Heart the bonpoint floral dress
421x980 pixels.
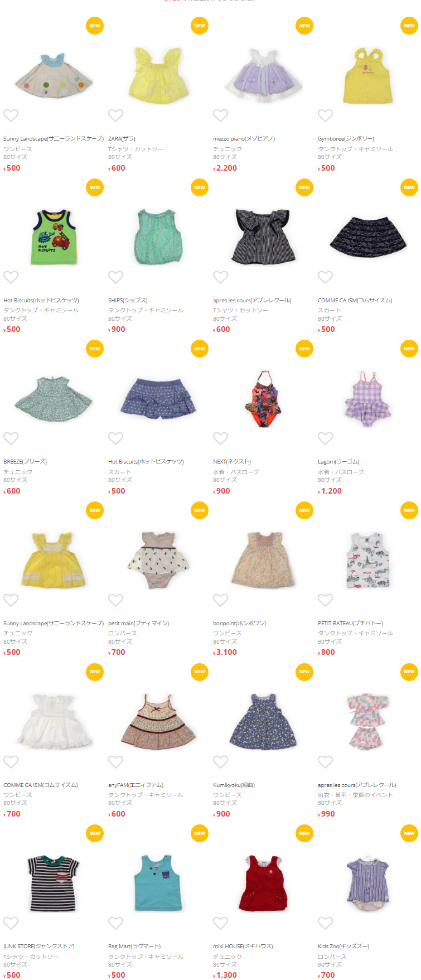221,600
